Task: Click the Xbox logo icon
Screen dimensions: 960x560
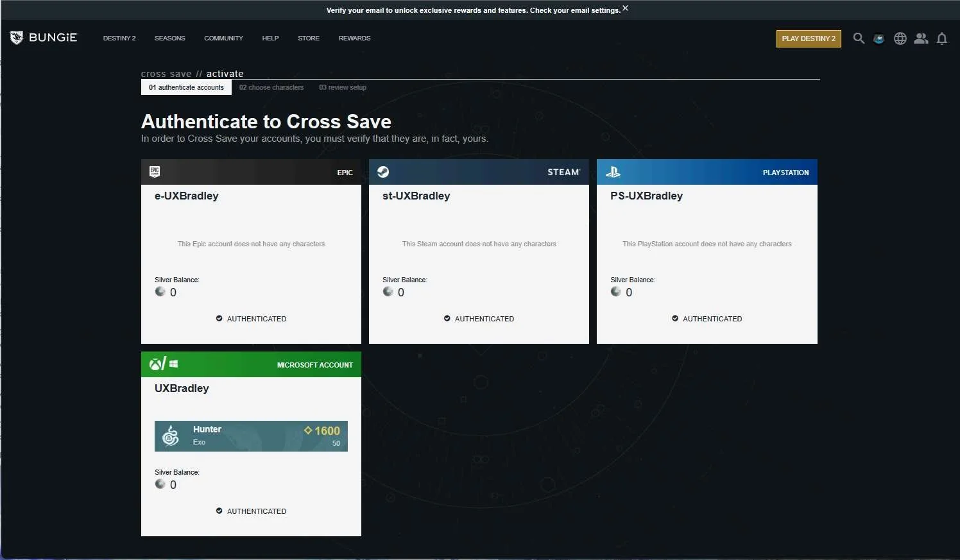Action: (x=155, y=364)
